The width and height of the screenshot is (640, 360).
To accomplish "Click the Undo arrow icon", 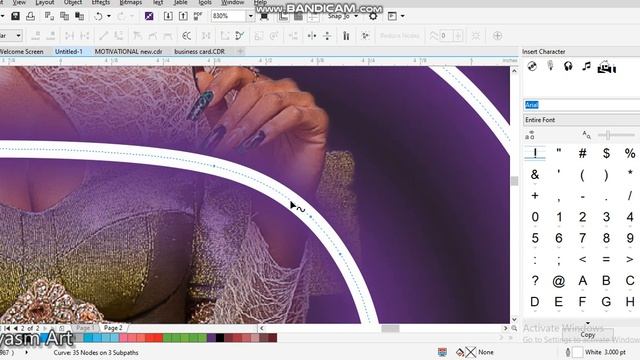I will tap(98, 16).
